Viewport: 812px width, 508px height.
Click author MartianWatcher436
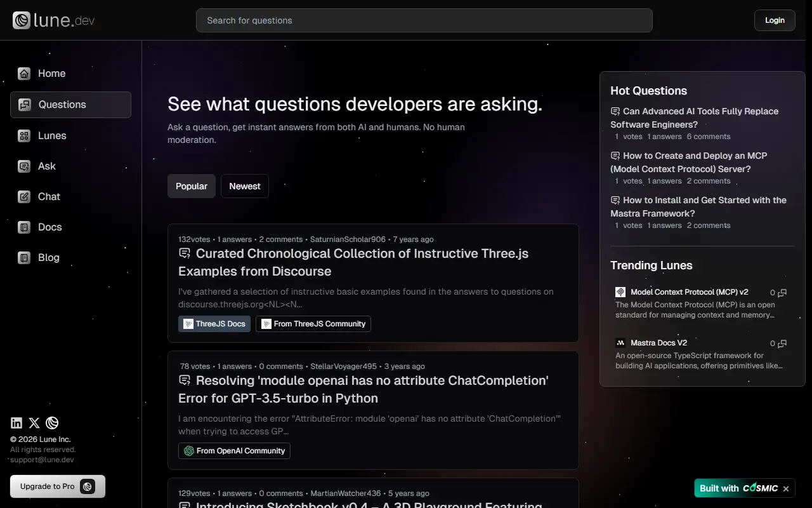click(x=346, y=493)
